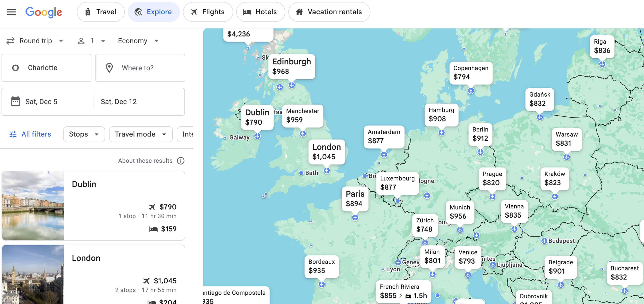Choose the Berlin $912 map label
This screenshot has height=304, width=644.
[x=480, y=134]
